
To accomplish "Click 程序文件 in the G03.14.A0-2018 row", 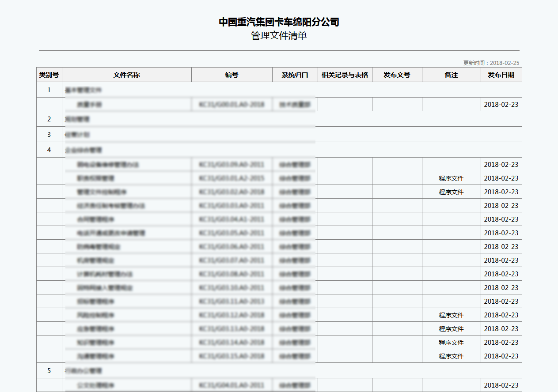I will (452, 343).
